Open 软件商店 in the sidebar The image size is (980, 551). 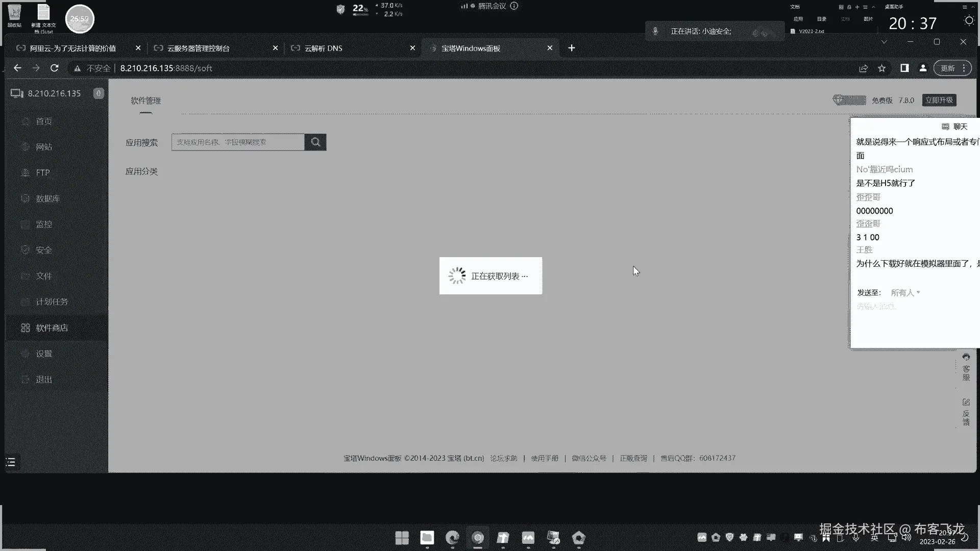pos(51,328)
